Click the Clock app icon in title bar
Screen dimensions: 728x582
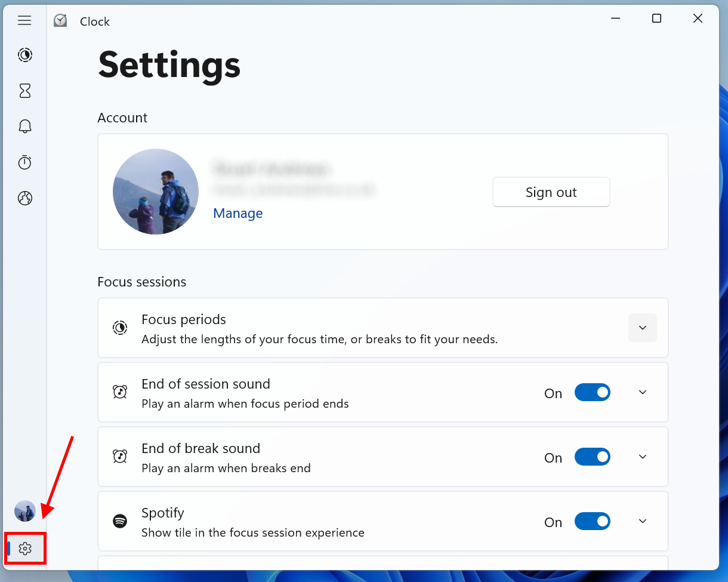click(60, 21)
